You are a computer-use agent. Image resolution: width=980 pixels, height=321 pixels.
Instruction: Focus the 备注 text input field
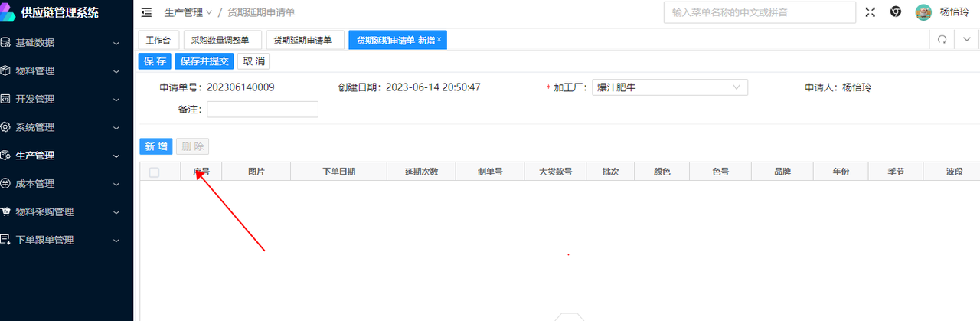262,110
